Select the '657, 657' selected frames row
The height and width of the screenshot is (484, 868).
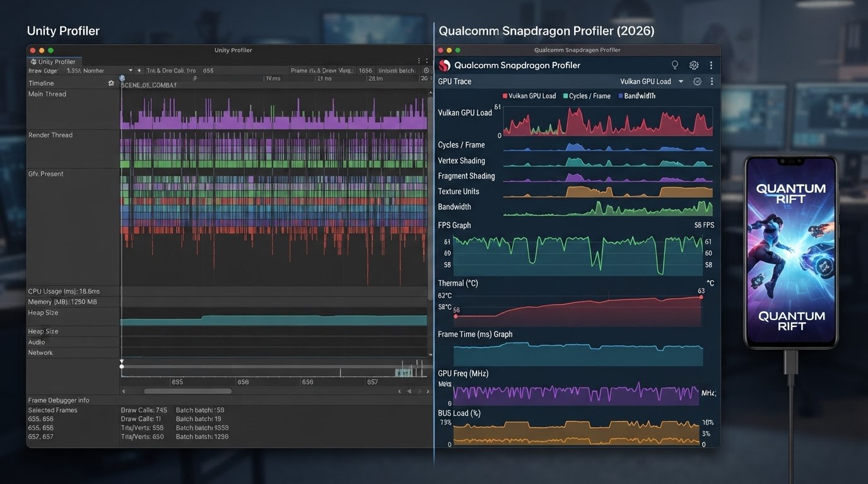click(x=41, y=437)
